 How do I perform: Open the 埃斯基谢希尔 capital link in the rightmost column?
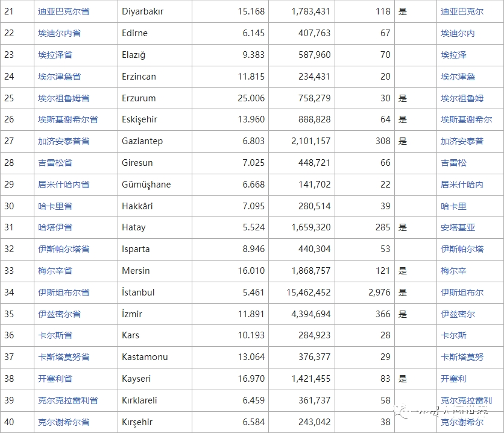(466, 119)
